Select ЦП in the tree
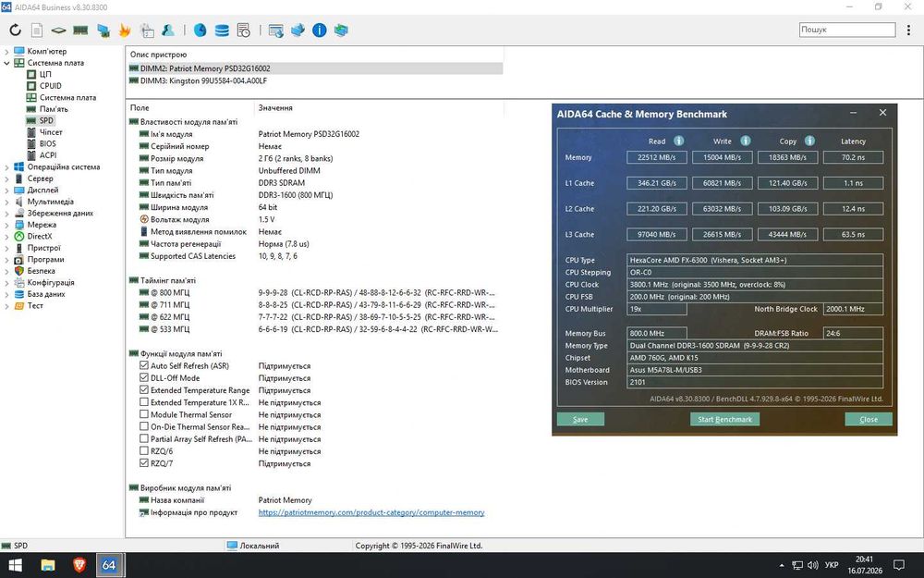 [44, 74]
